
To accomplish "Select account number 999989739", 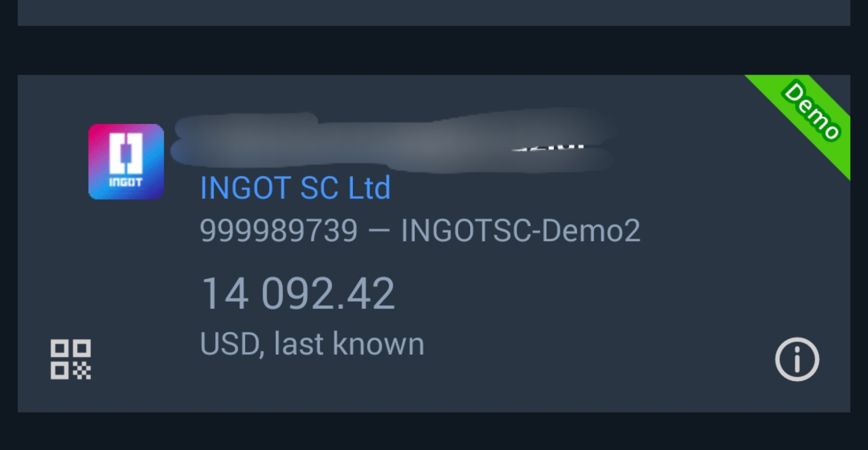I will pos(279,231).
